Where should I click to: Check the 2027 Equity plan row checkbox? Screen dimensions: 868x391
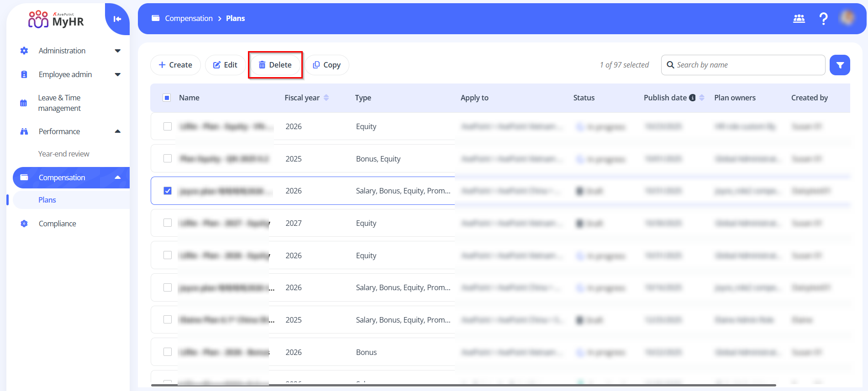click(168, 223)
